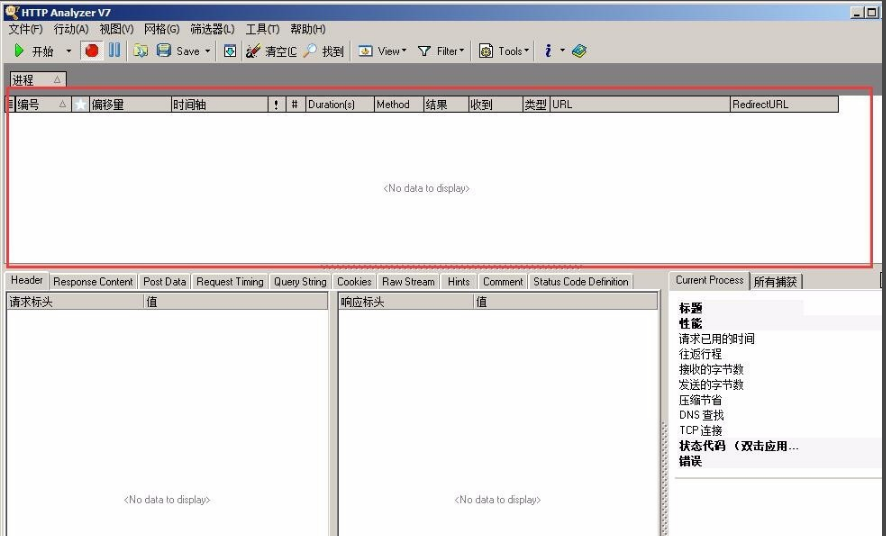Switch to the 所有捕获 tab
The height and width of the screenshot is (536, 886).
pyautogui.click(x=775, y=281)
